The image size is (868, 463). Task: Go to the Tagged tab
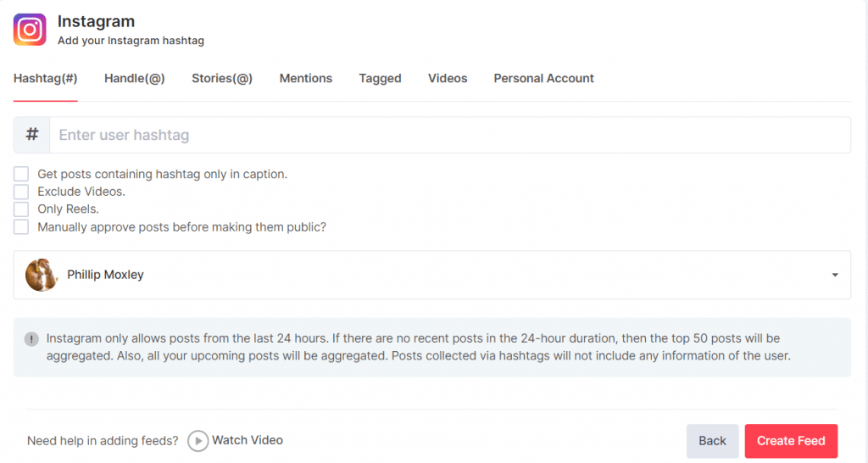(x=380, y=78)
